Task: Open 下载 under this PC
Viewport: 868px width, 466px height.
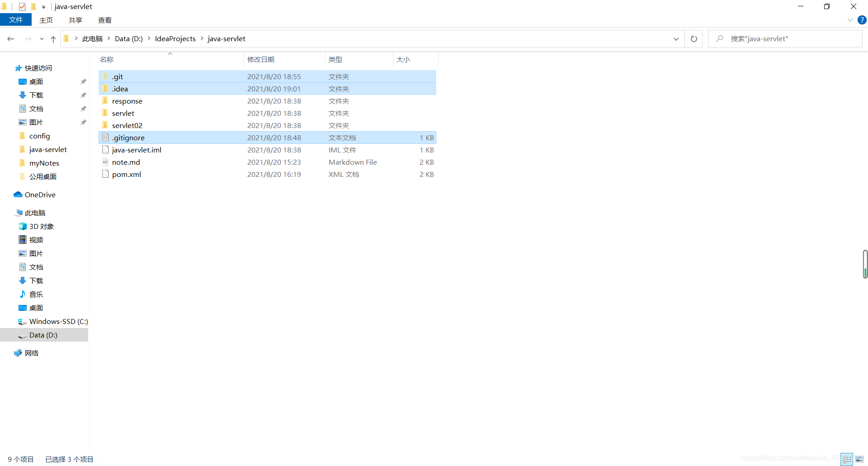Action: click(x=36, y=281)
